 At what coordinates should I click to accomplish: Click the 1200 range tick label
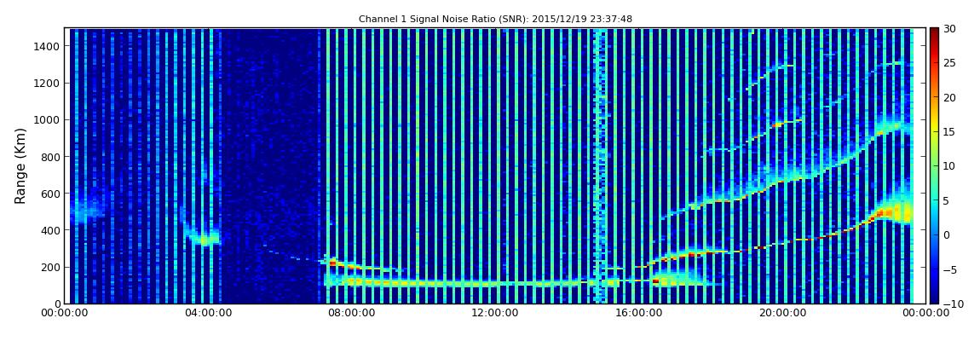[x=48, y=84]
